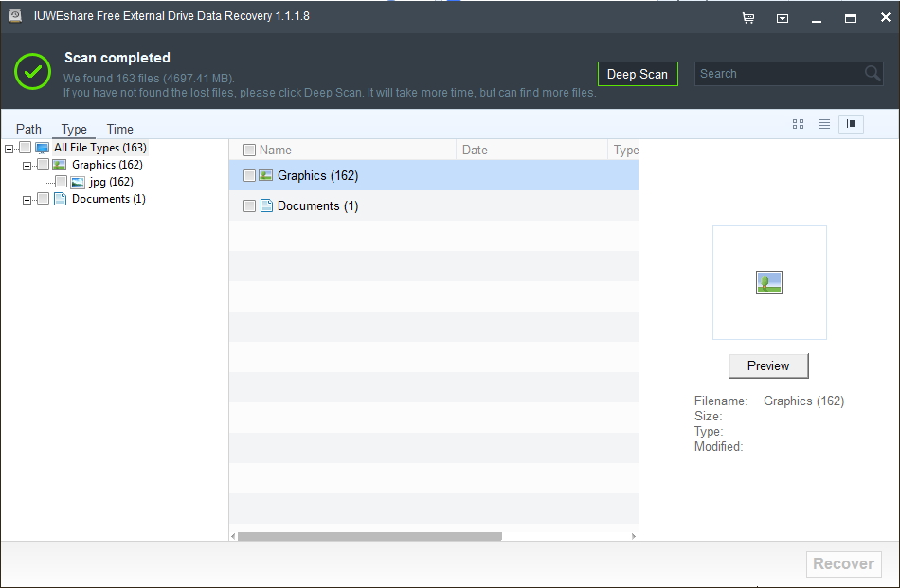Image resolution: width=900 pixels, height=588 pixels.
Task: Switch to thumbnail grid view
Action: 798,124
